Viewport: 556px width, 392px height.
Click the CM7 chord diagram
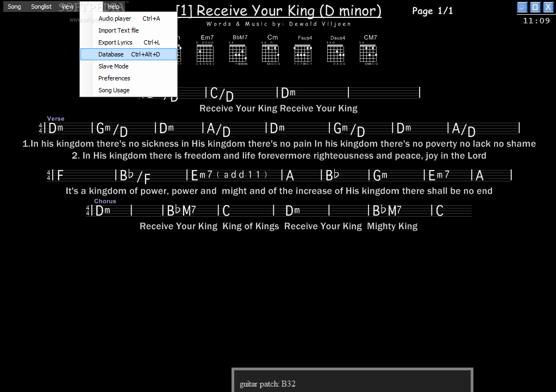click(369, 49)
